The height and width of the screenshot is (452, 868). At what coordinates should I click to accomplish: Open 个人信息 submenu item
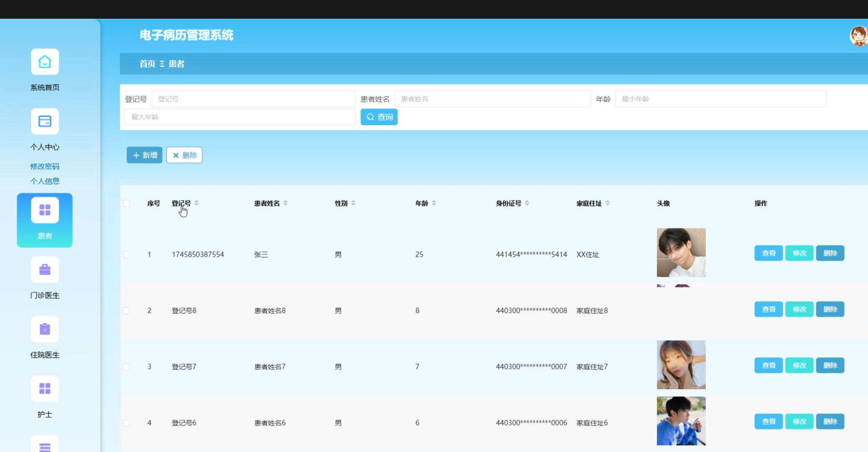(x=44, y=181)
